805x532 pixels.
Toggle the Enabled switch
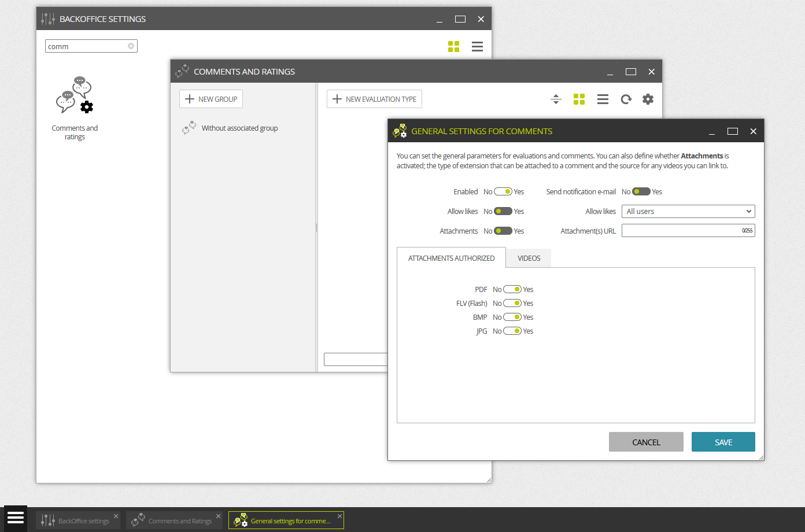pyautogui.click(x=503, y=191)
